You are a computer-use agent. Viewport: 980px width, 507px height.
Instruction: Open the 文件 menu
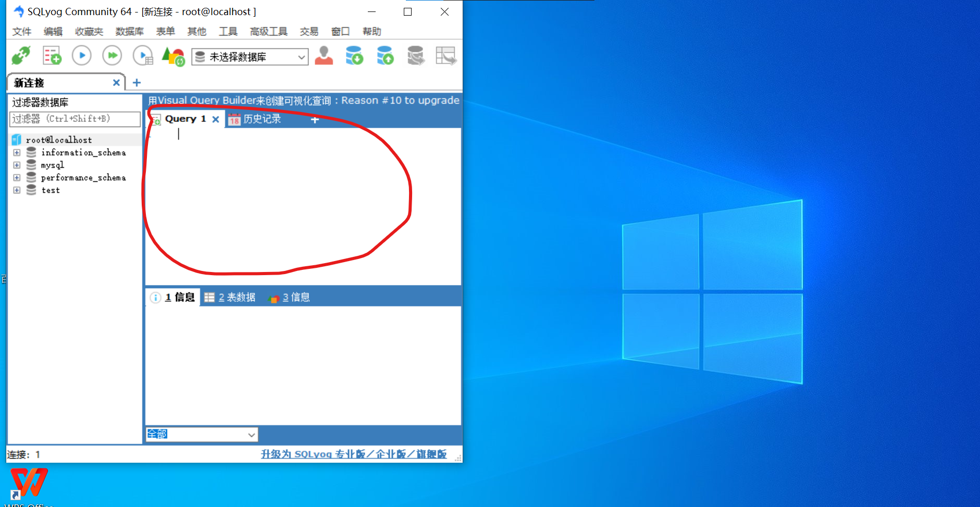pos(22,31)
